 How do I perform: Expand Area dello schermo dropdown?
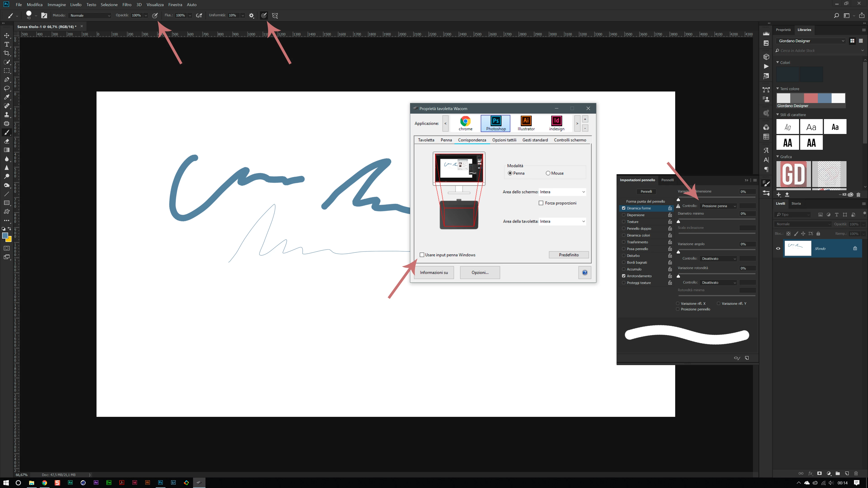(562, 192)
